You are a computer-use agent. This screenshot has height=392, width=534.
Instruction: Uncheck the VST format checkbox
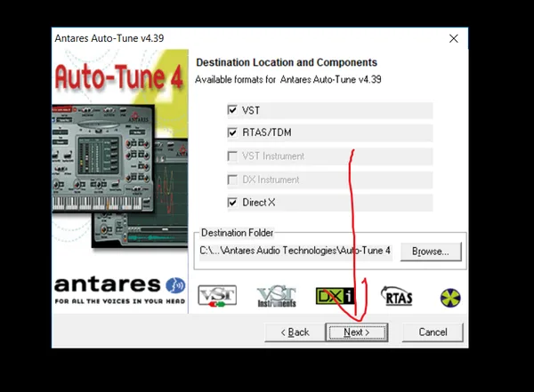pos(232,110)
